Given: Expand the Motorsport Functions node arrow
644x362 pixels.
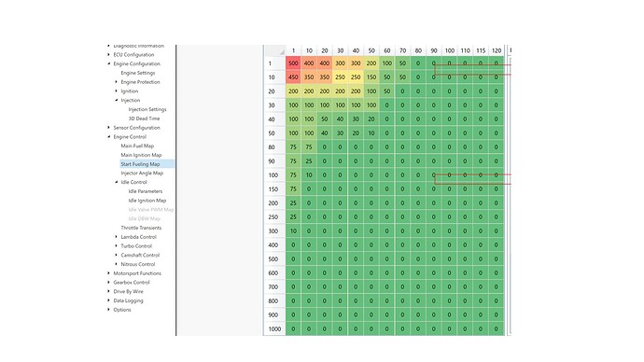Looking at the screenshot, I should coord(109,273).
